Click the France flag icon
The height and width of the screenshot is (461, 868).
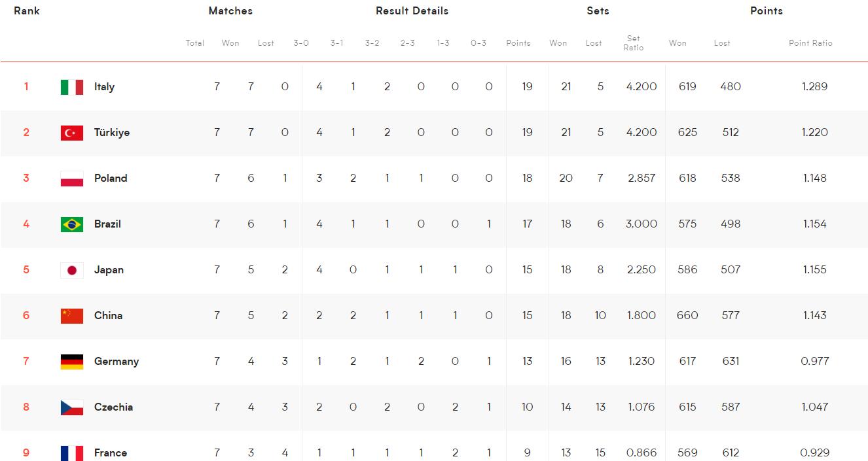tap(72, 453)
